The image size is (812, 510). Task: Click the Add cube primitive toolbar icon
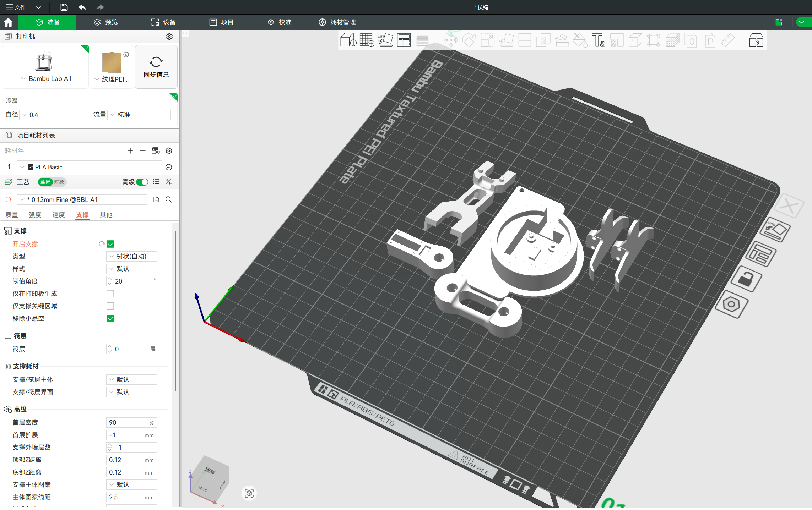(348, 40)
